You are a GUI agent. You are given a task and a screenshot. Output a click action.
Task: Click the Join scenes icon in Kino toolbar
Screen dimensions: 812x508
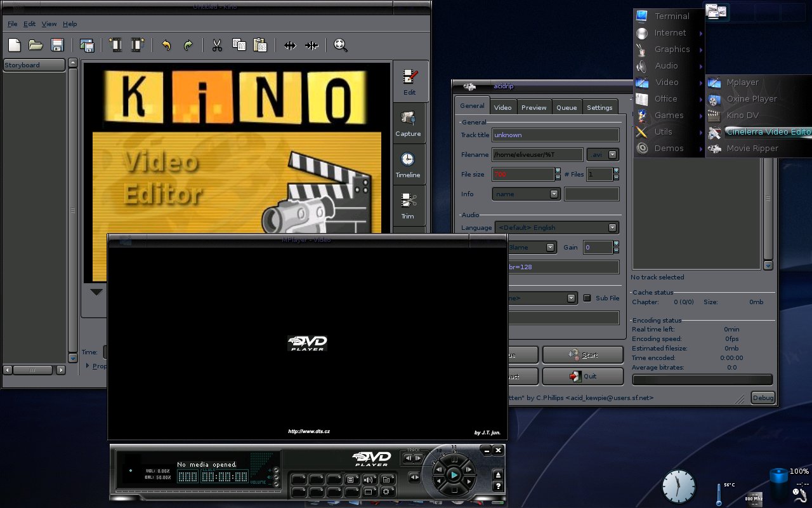click(x=311, y=45)
